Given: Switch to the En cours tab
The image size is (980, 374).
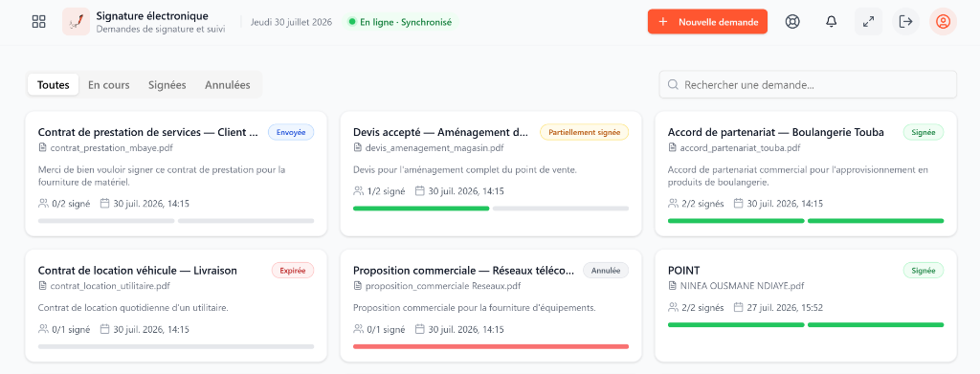Looking at the screenshot, I should pyautogui.click(x=109, y=85).
